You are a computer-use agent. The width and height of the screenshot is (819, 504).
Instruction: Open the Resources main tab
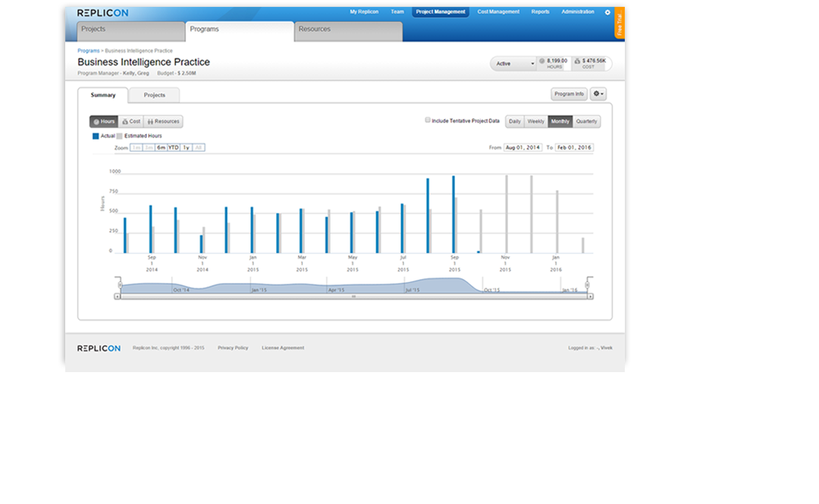pyautogui.click(x=348, y=31)
